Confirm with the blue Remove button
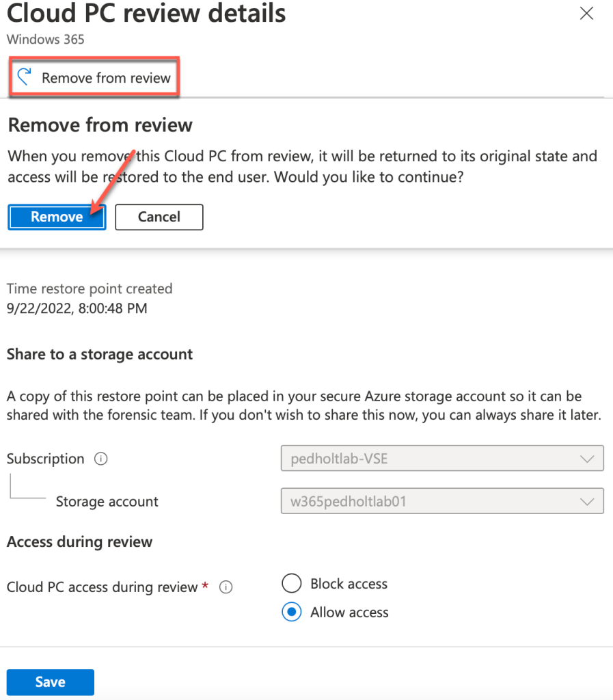The width and height of the screenshot is (613, 700). point(57,217)
